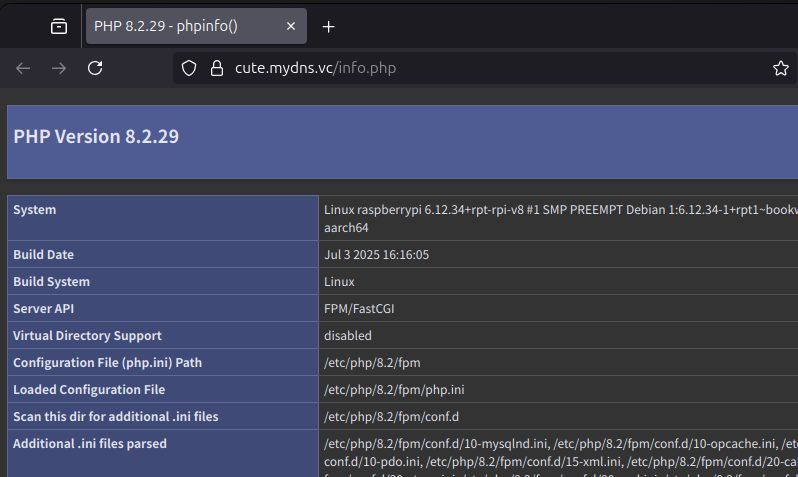Close the PHP 8.2.29 phpinfo() tab
The image size is (798, 477).
pyautogui.click(x=291, y=26)
